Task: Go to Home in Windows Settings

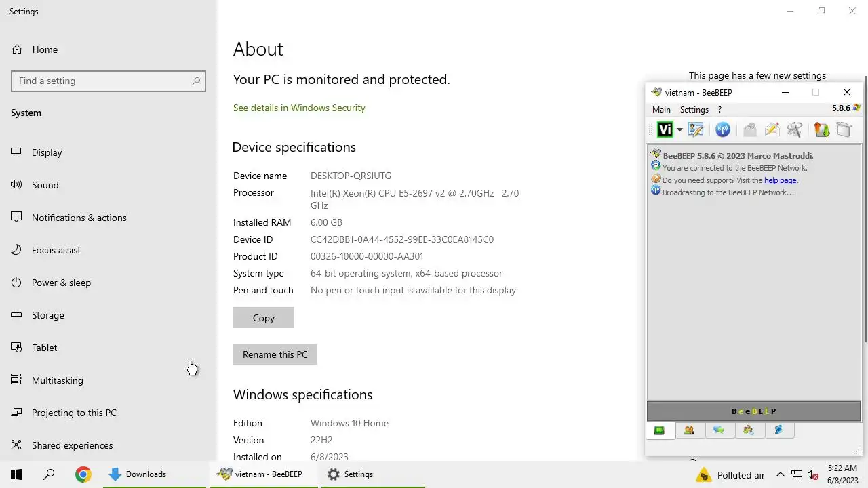Action: point(108,49)
